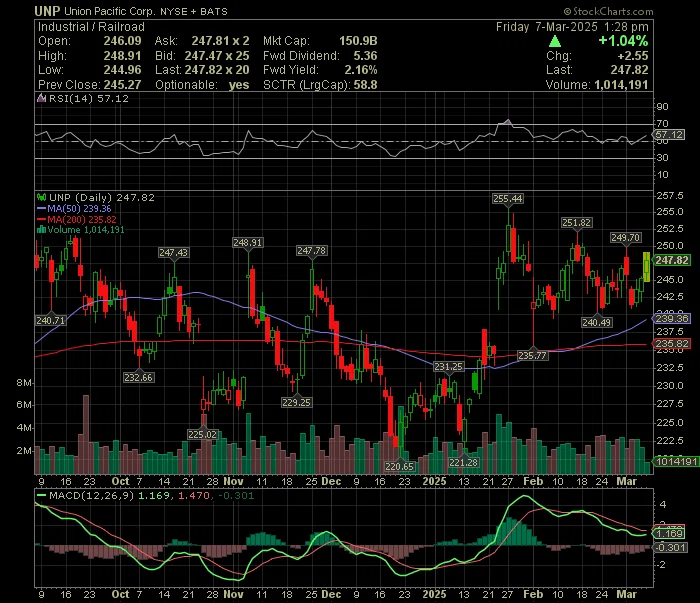Click the 247.43 price peak label
This screenshot has width=700, height=603.
(174, 252)
